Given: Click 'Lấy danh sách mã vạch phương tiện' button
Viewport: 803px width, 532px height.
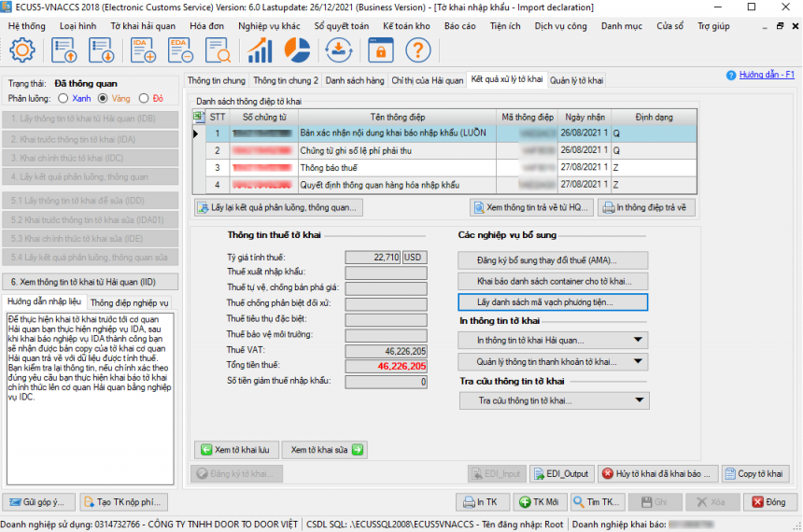Looking at the screenshot, I should tap(553, 302).
